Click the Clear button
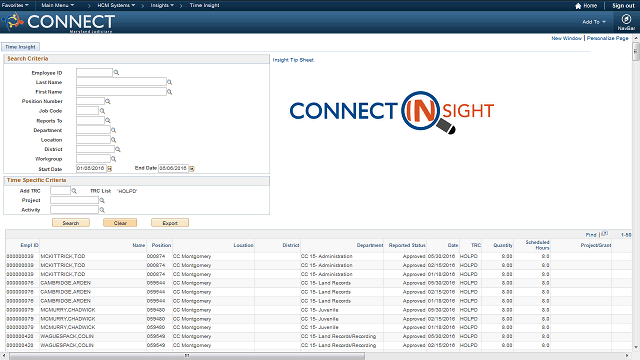The height and width of the screenshot is (360, 640). (120, 223)
